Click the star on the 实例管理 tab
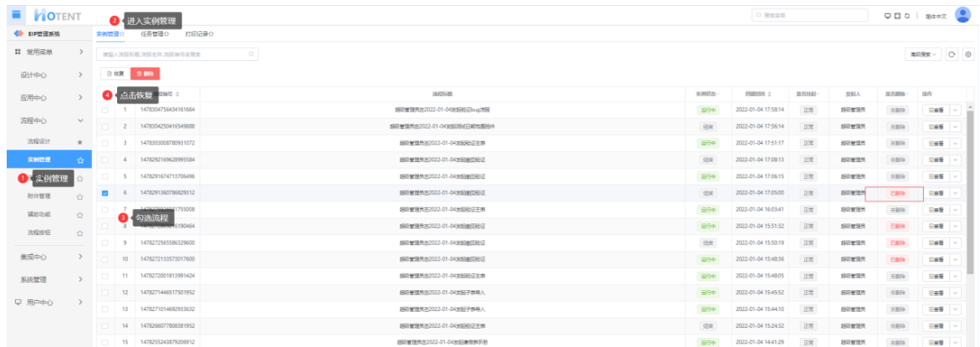This screenshot has width=980, height=347. coord(121,34)
